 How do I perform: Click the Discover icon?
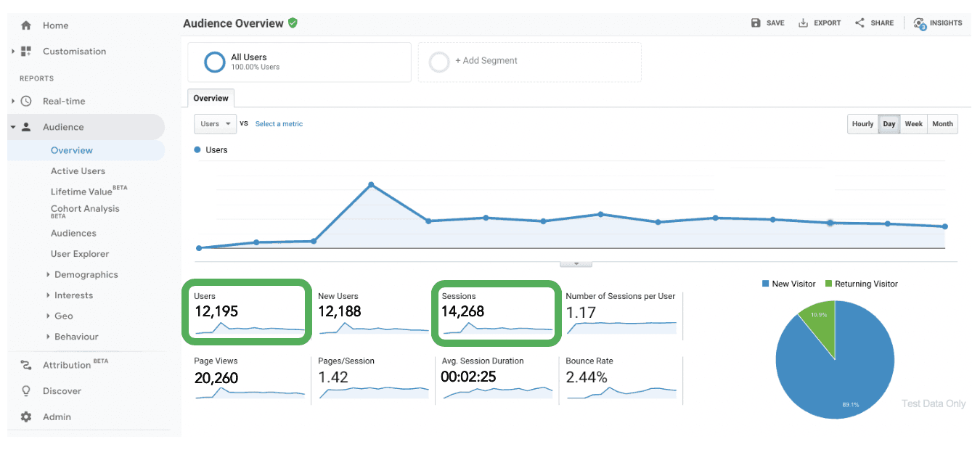27,391
